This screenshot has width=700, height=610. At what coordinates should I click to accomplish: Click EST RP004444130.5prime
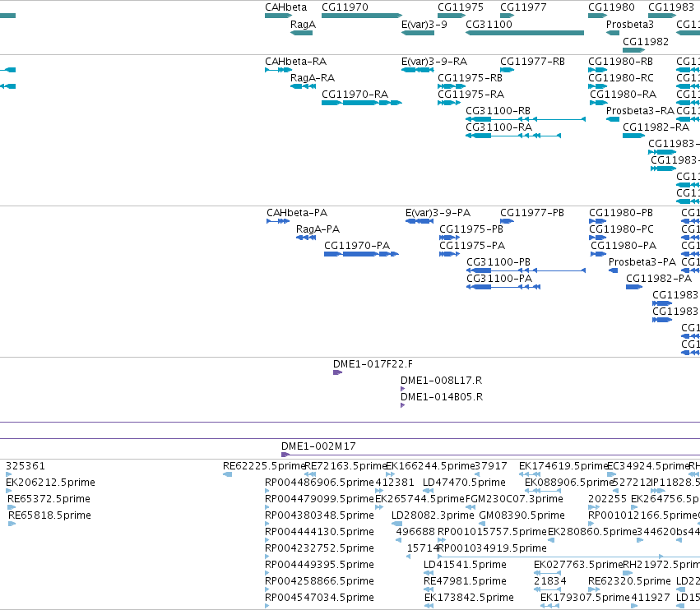pyautogui.click(x=267, y=540)
